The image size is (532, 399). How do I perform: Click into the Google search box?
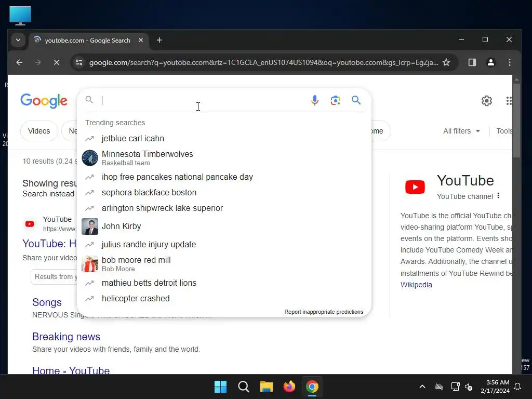(x=204, y=100)
